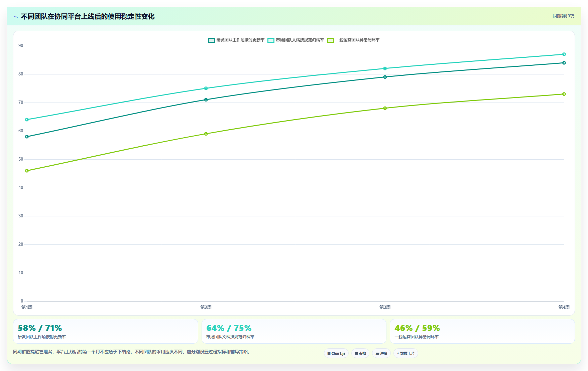Click the 市场团队 data point at 第1周 (64)

[27, 120]
